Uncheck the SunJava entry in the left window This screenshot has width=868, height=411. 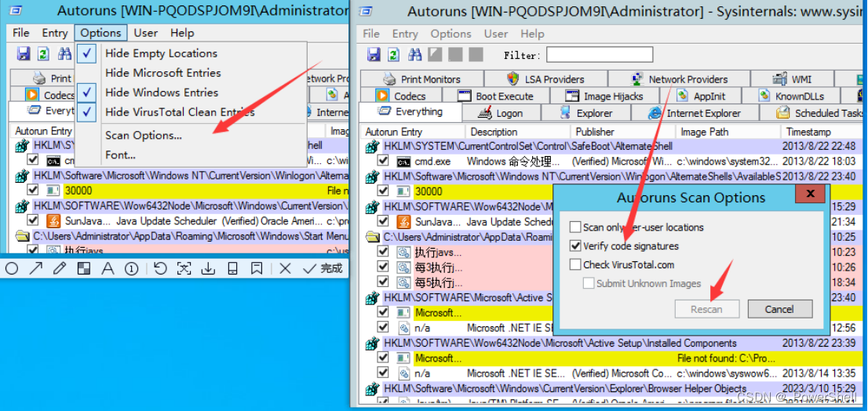[x=33, y=220]
